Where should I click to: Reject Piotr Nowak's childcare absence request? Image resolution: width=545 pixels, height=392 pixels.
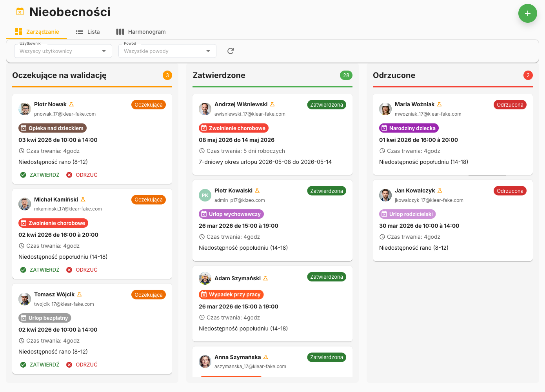coord(82,175)
